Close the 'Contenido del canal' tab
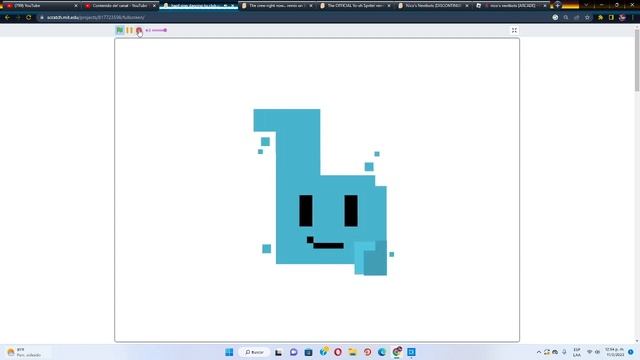The height and width of the screenshot is (360, 640). (154, 6)
